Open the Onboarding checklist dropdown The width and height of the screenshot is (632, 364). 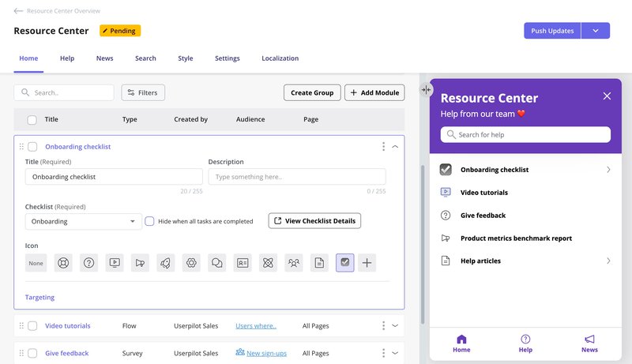(x=83, y=221)
